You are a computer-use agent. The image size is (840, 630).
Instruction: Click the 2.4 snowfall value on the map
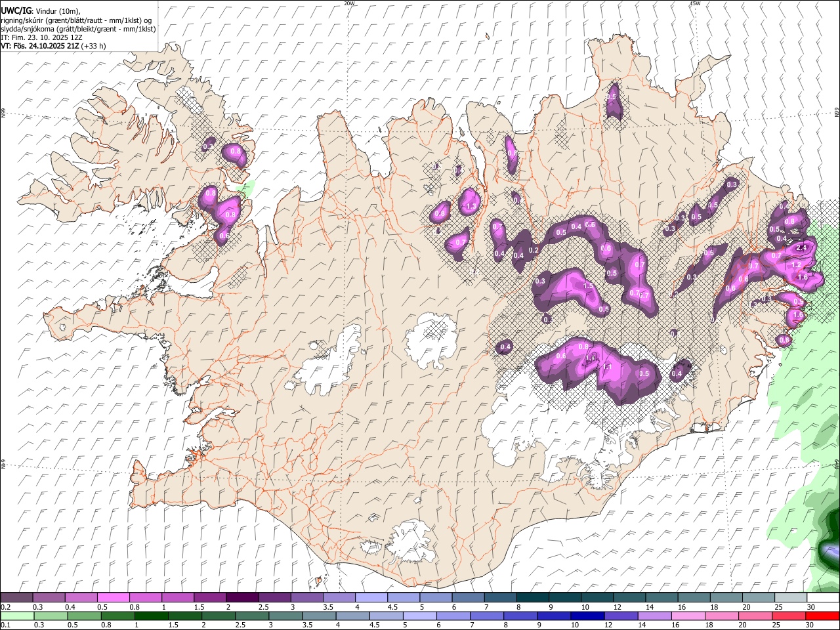coord(801,248)
